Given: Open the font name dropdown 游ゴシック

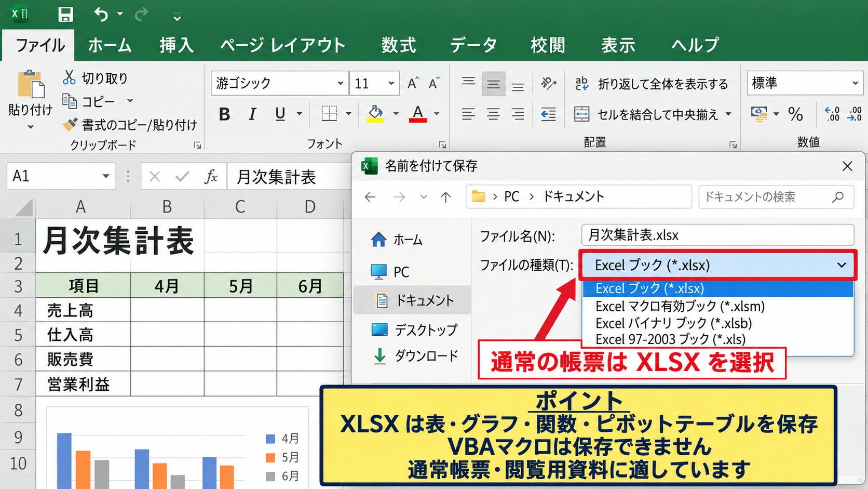Looking at the screenshot, I should coord(340,83).
